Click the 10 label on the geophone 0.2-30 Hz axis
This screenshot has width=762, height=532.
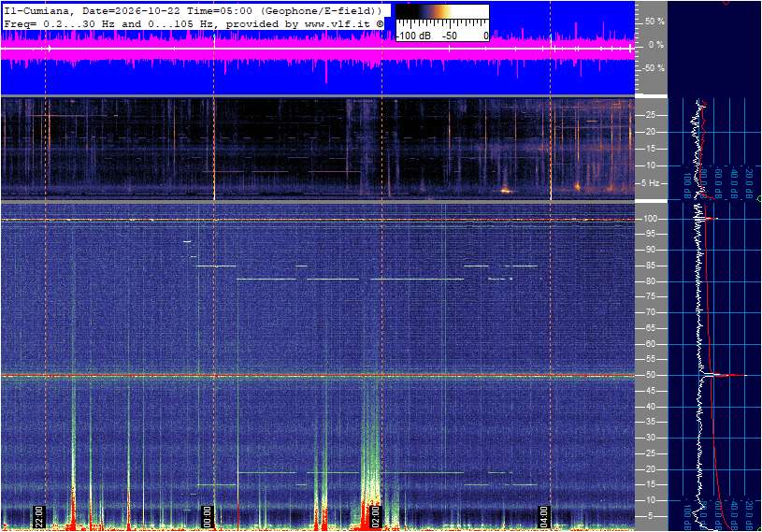click(x=650, y=165)
